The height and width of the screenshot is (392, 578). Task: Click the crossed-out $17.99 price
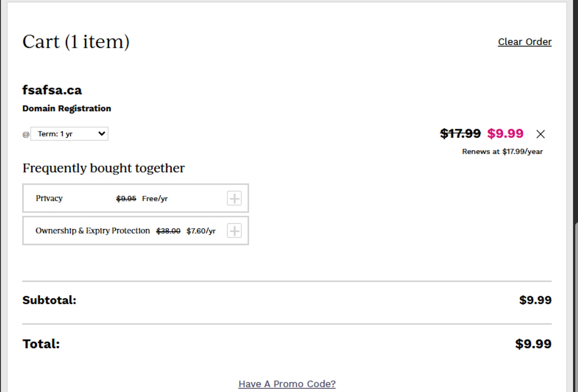click(x=460, y=134)
